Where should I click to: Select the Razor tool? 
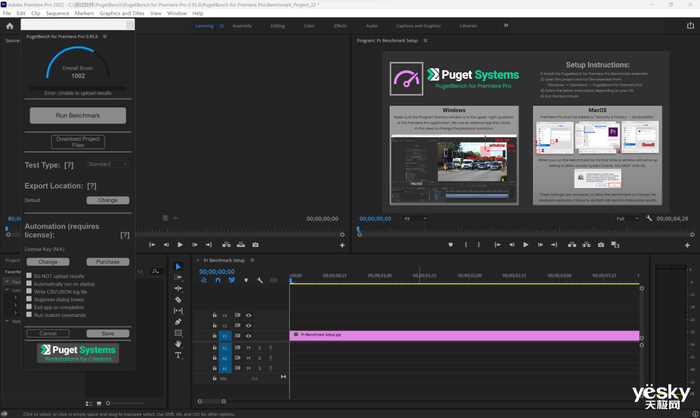(x=178, y=299)
